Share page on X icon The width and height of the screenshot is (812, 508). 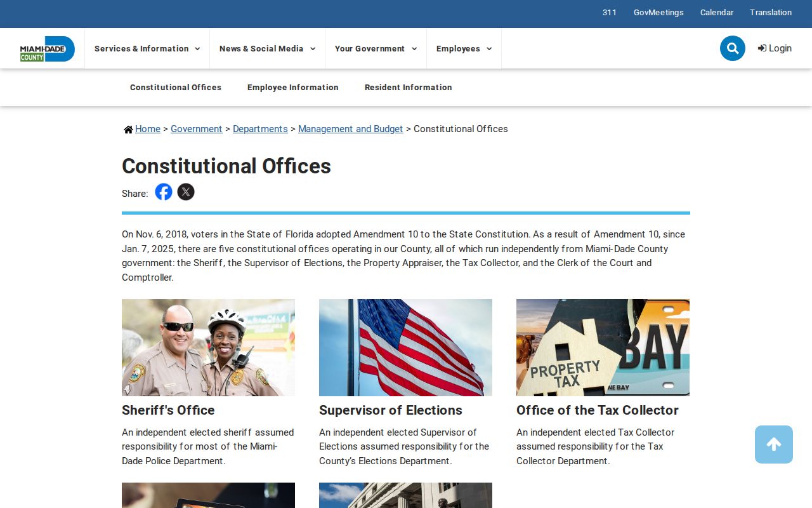[186, 192]
